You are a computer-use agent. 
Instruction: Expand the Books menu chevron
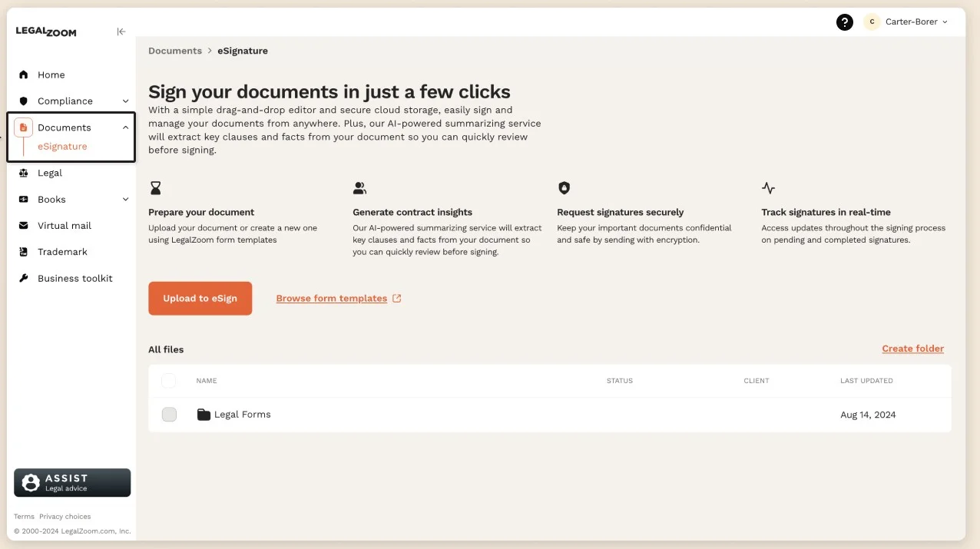click(x=126, y=200)
